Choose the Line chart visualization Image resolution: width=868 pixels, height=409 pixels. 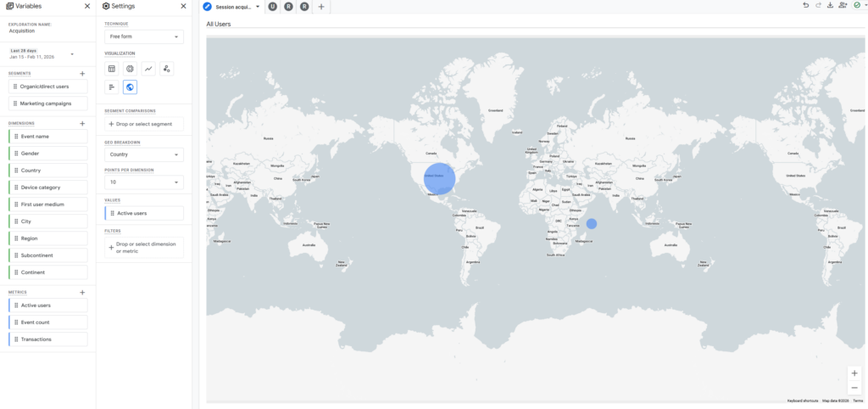[x=148, y=69]
